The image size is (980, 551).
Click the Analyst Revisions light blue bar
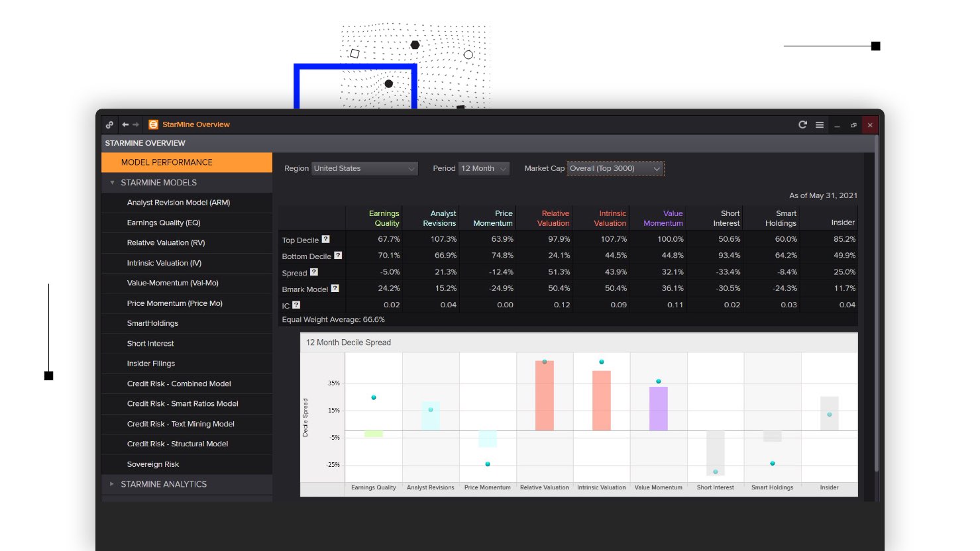tap(431, 416)
